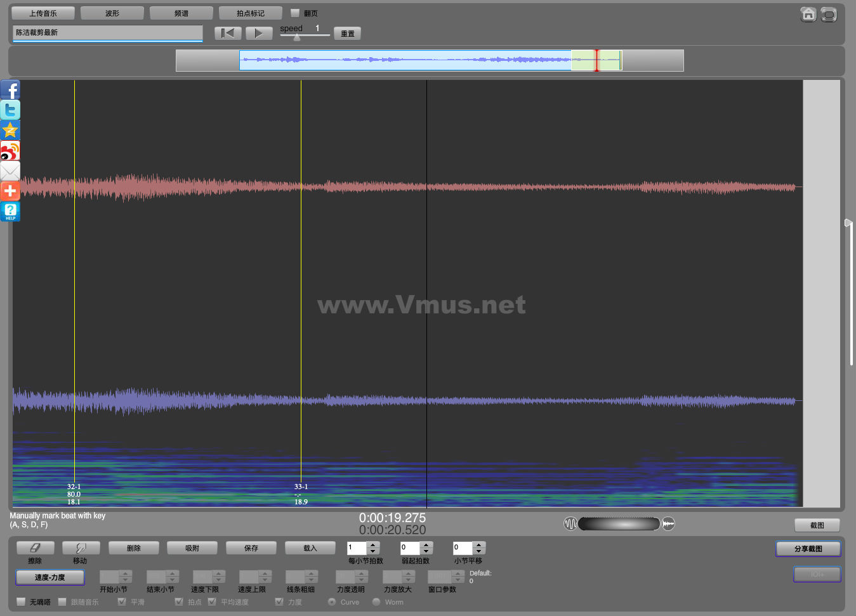The height and width of the screenshot is (616, 856).
Task: Switch to the 频谱 spectrum view
Action: (181, 13)
